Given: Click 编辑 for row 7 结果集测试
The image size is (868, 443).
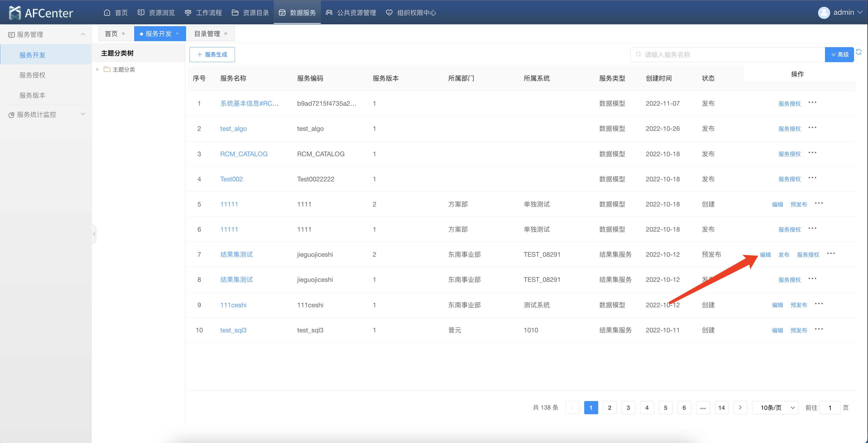Looking at the screenshot, I should pyautogui.click(x=765, y=255).
